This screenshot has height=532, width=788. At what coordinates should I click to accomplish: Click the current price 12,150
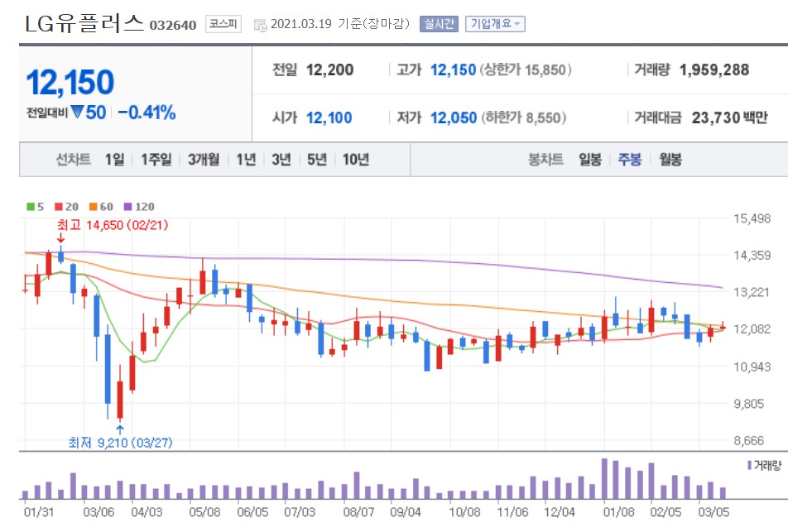(x=70, y=83)
